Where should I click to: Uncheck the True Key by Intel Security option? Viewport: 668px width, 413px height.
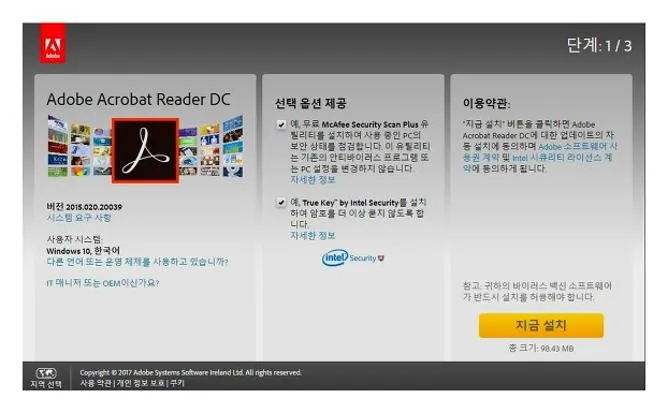tap(281, 202)
